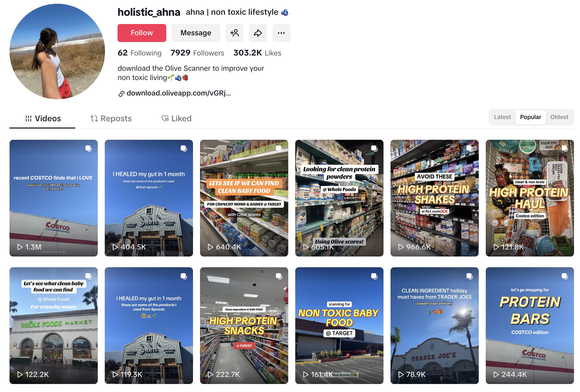580x392 pixels.
Task: Open the three-dots more options menu
Action: 281,33
